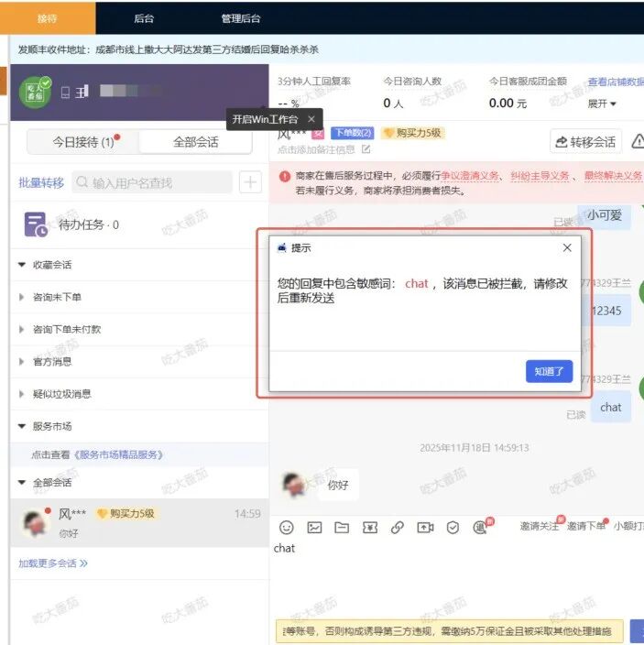Click the plus icon beside username search
The height and width of the screenshot is (645, 644).
point(250,182)
